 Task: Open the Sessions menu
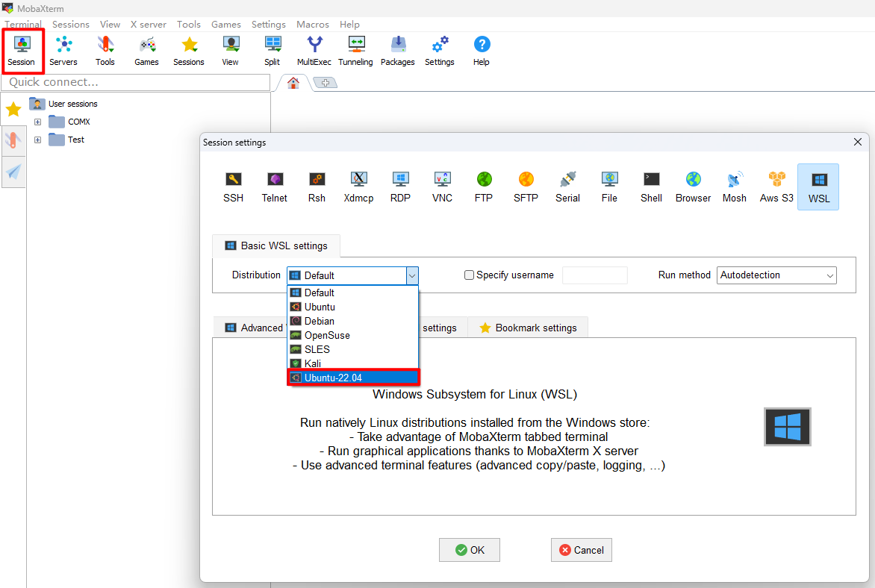71,24
